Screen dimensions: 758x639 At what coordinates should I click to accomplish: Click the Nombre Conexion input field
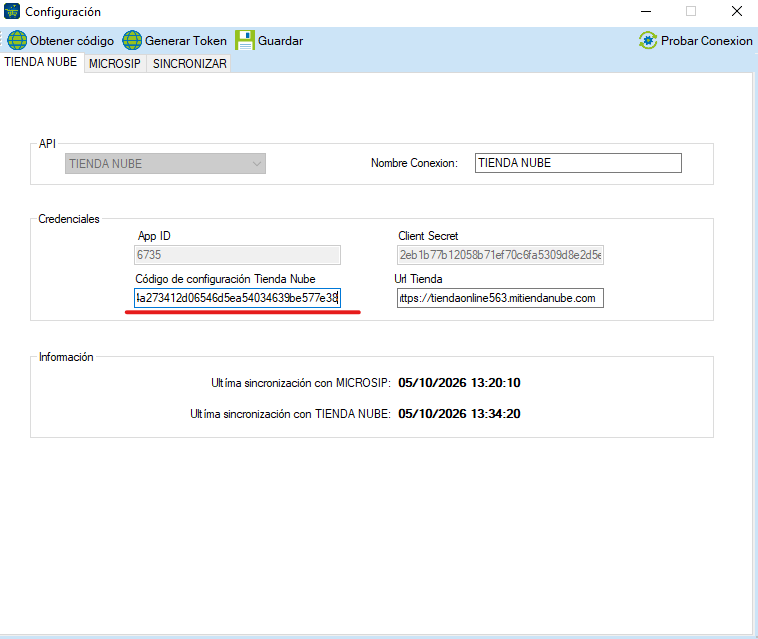[x=578, y=163]
